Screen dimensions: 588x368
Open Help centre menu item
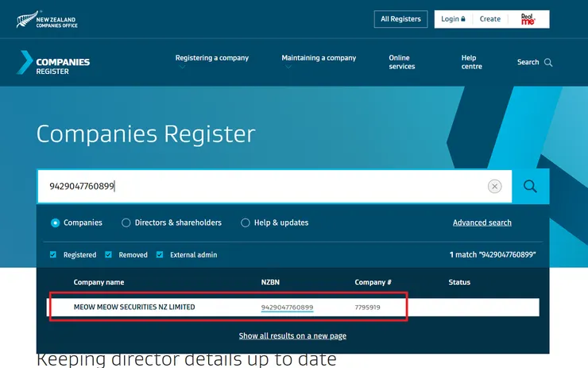click(471, 62)
